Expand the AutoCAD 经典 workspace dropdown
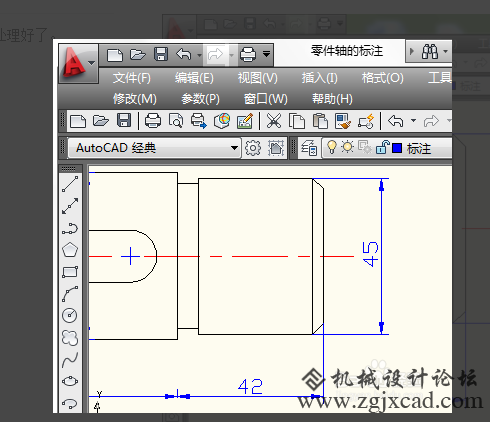The width and height of the screenshot is (490, 422). (x=234, y=148)
